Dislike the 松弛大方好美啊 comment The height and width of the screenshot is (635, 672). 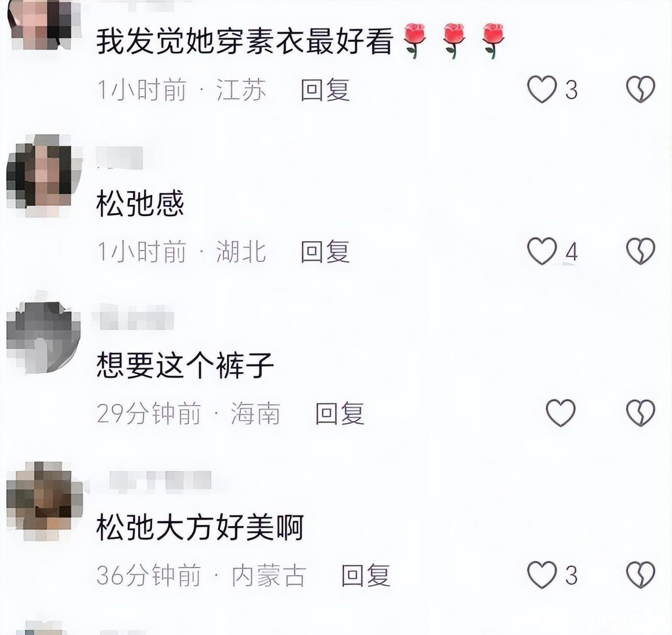point(640,575)
